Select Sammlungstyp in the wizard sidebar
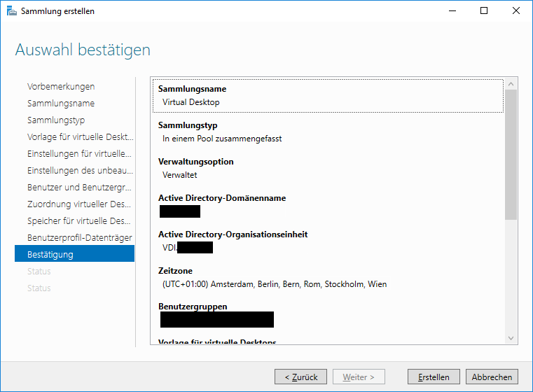 click(56, 120)
